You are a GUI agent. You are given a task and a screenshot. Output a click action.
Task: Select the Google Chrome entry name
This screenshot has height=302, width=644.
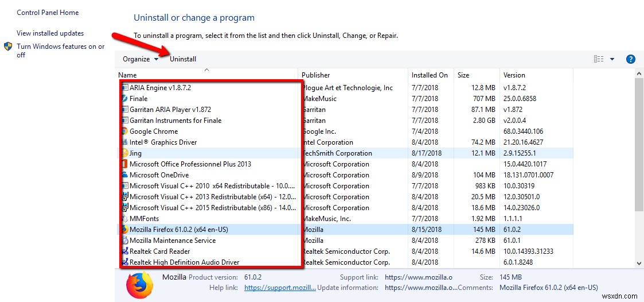[x=154, y=131]
